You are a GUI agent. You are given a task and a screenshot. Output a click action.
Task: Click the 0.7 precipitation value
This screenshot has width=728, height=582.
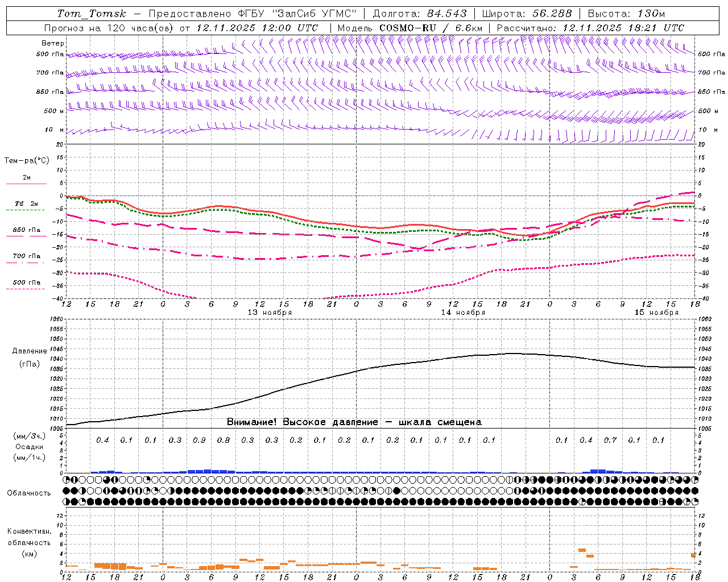tap(610, 440)
